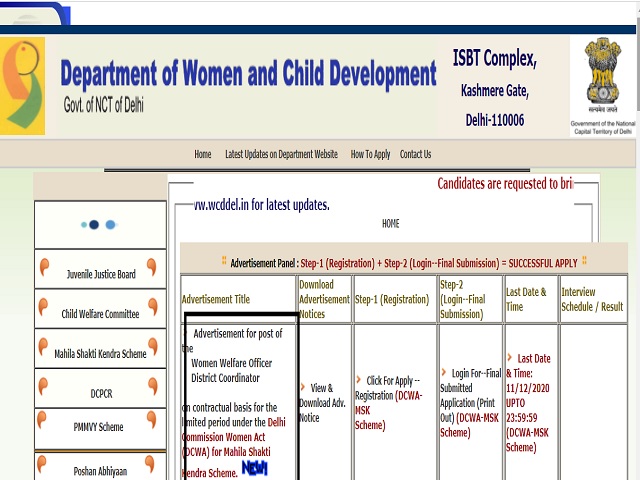Screen dimensions: 640x480
Task: Open Child Welfare Committee sidebar link
Action: pos(100,314)
